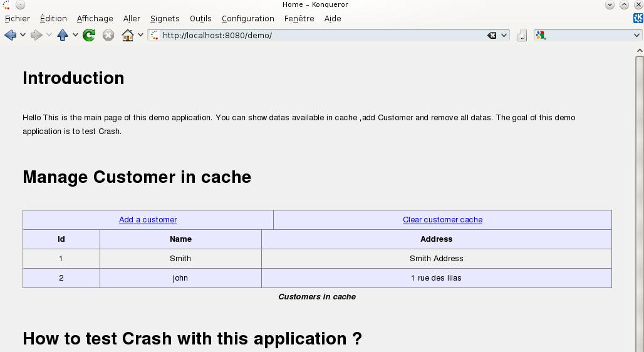
Task: Clear the location bar with erase icon
Action: (492, 35)
